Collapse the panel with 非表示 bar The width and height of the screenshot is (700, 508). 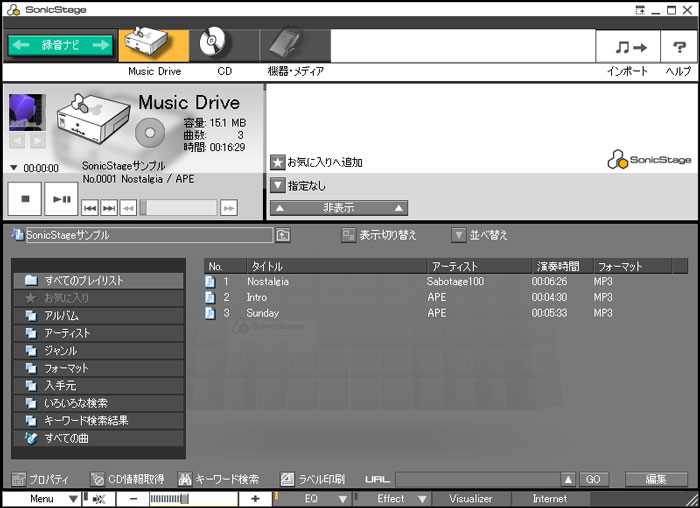(341, 208)
